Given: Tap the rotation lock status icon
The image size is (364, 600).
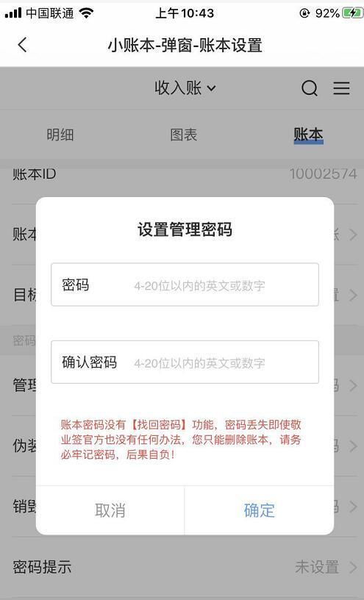Looking at the screenshot, I should [x=304, y=13].
